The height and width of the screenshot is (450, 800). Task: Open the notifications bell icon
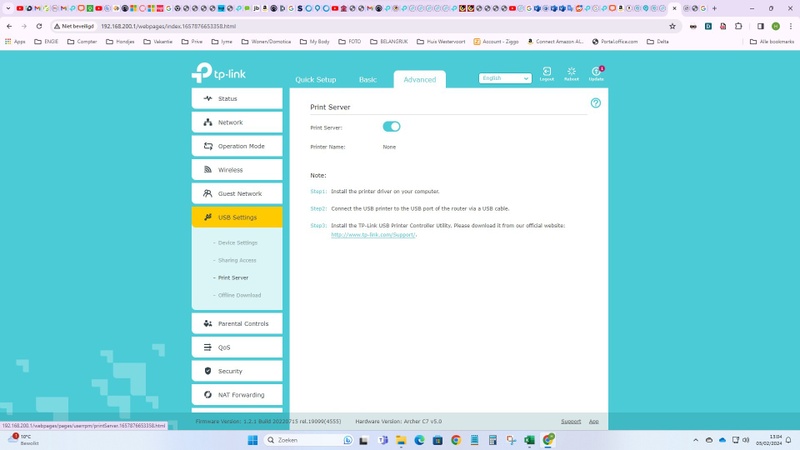[x=789, y=440]
